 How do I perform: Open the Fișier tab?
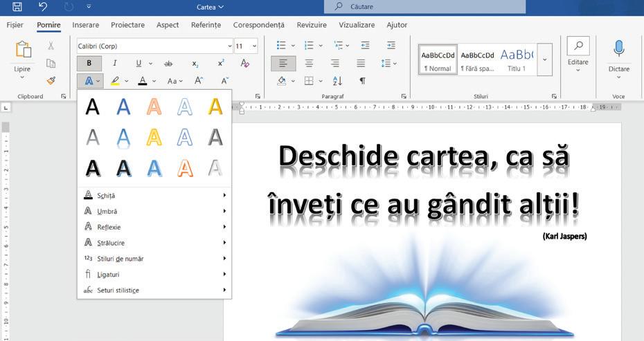point(15,25)
